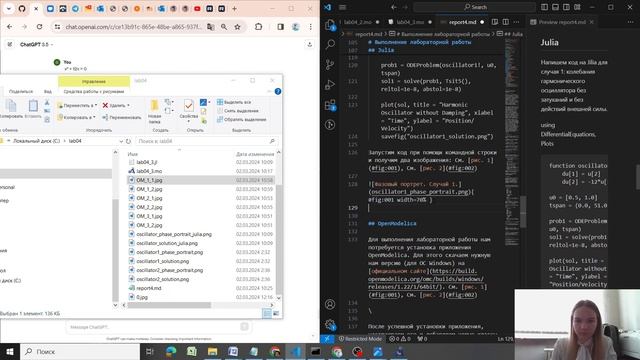Open Explorer help question-mark icon
640x360 pixels.
point(278,91)
